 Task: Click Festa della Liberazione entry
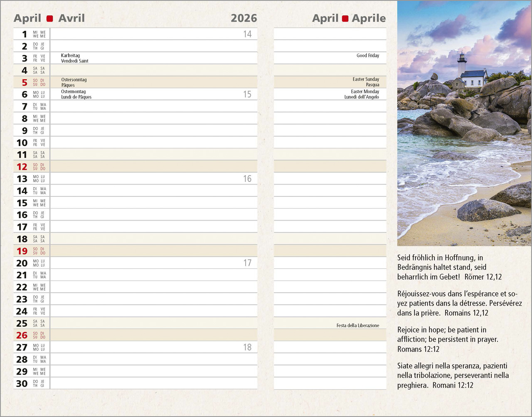357,326
